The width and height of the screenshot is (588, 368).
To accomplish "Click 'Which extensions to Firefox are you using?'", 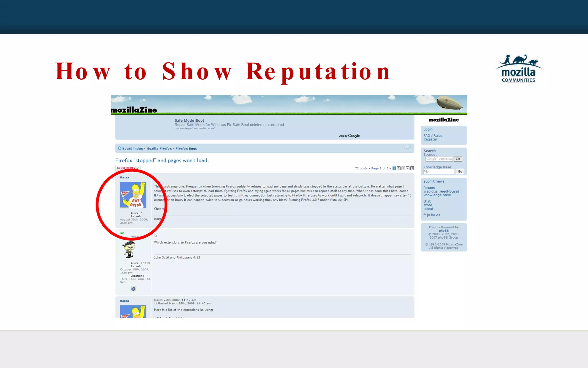I will 185,243.
